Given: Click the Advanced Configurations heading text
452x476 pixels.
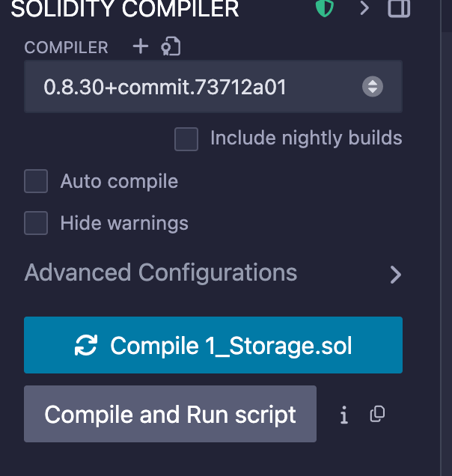Looking at the screenshot, I should point(161,272).
